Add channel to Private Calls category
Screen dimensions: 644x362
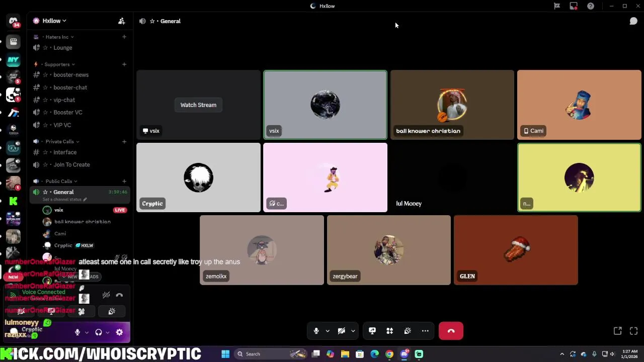(124, 141)
